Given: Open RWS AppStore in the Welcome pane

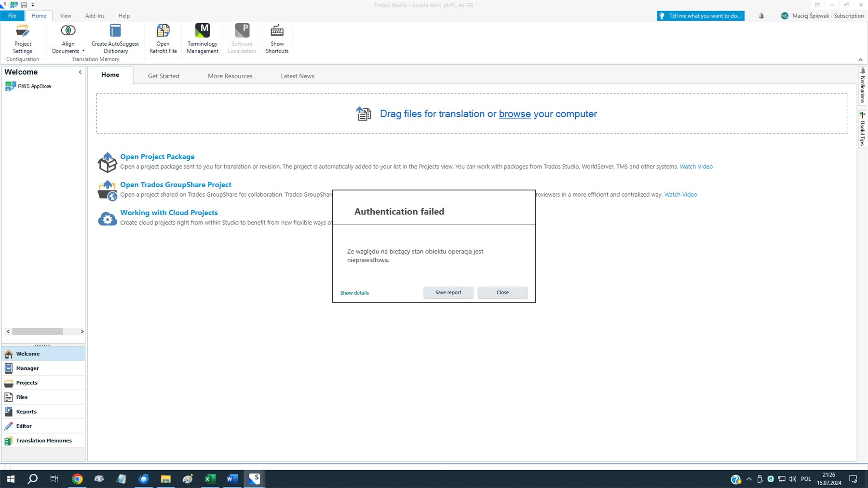Looking at the screenshot, I should pyautogui.click(x=28, y=86).
